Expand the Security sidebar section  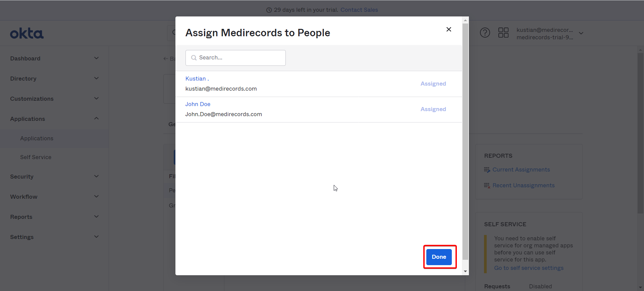tap(96, 176)
